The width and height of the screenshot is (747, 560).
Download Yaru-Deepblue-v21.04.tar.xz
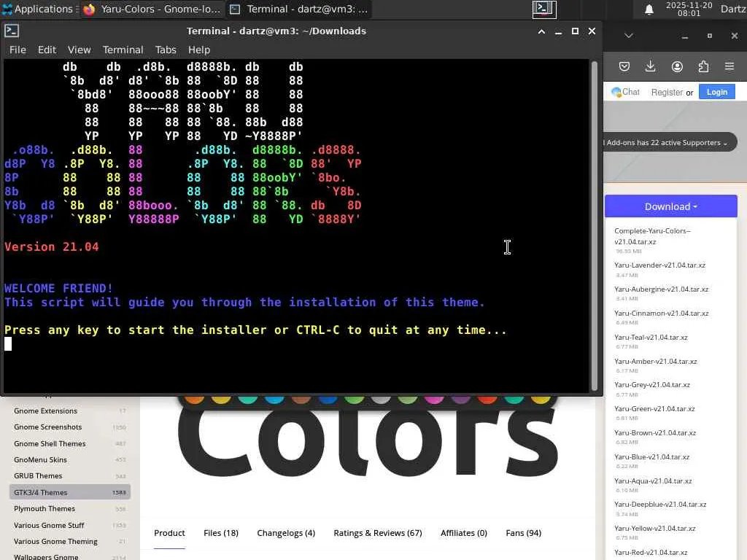coord(660,505)
